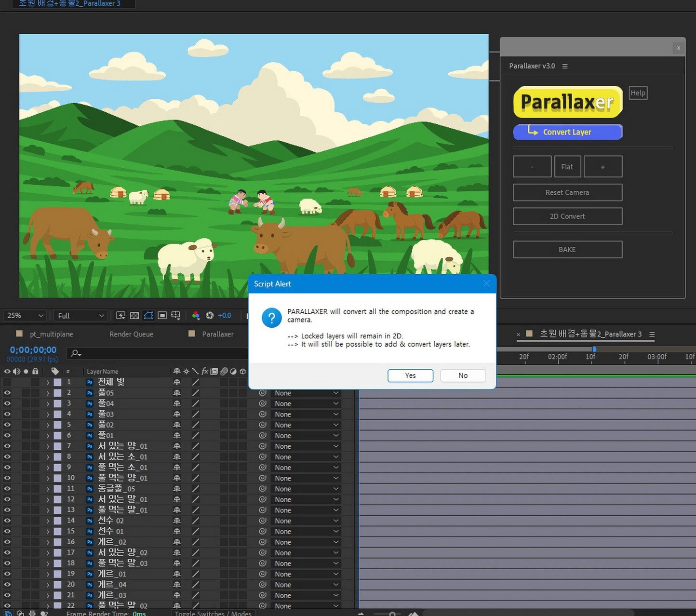The height and width of the screenshot is (616, 696).
Task: Open the Show Channel color management icon
Action: coord(196,315)
